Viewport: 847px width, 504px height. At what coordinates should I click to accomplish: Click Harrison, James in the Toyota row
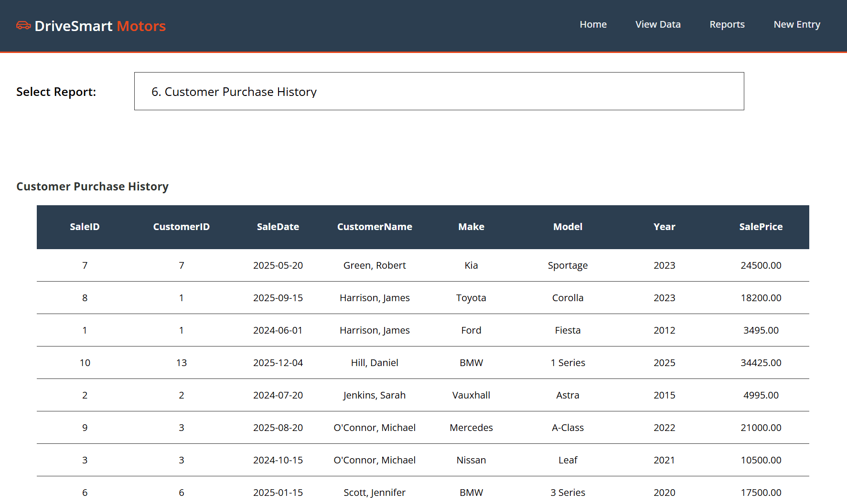tap(375, 298)
